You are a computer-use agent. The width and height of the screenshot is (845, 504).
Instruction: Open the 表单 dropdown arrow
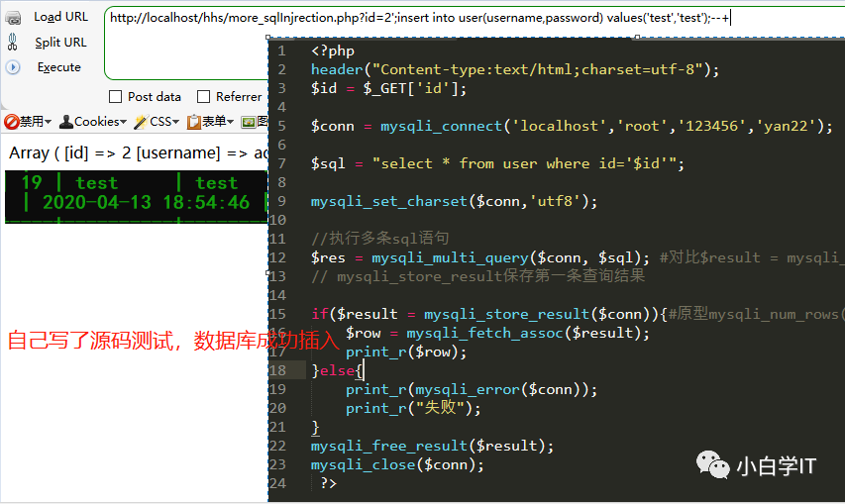230,122
